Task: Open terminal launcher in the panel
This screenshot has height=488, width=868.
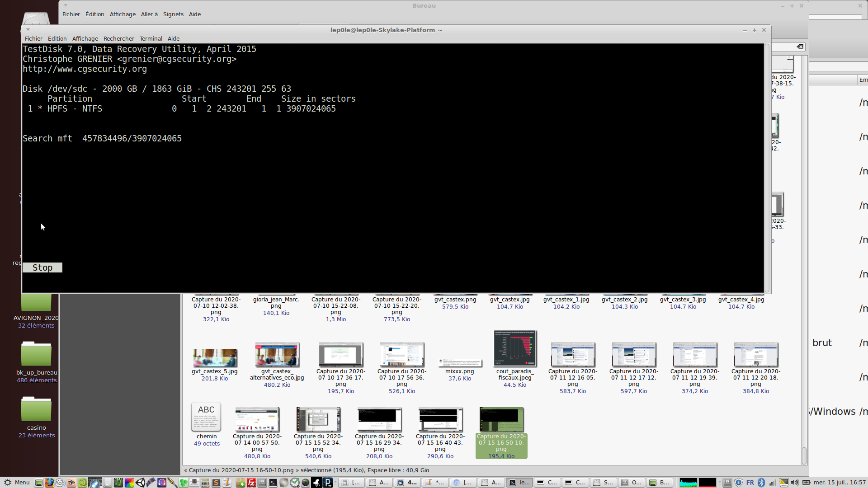Action: coord(273,483)
